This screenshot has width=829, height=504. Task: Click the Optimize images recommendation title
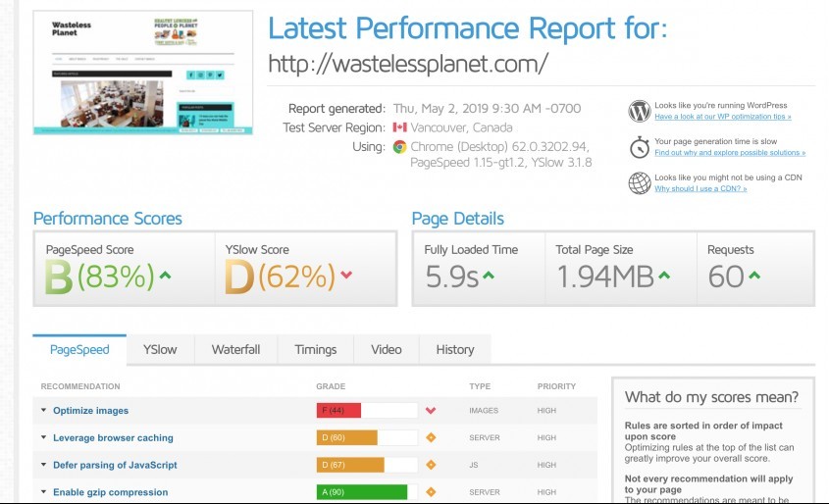click(x=90, y=411)
